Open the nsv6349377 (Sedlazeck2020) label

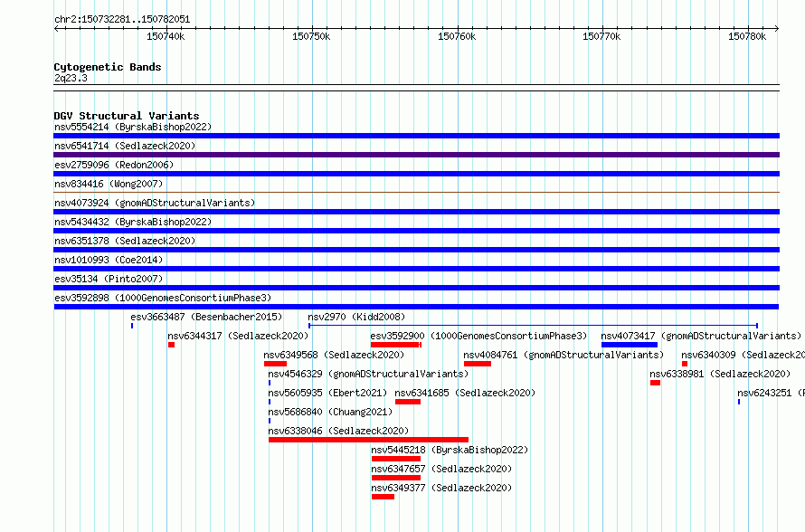441,488
